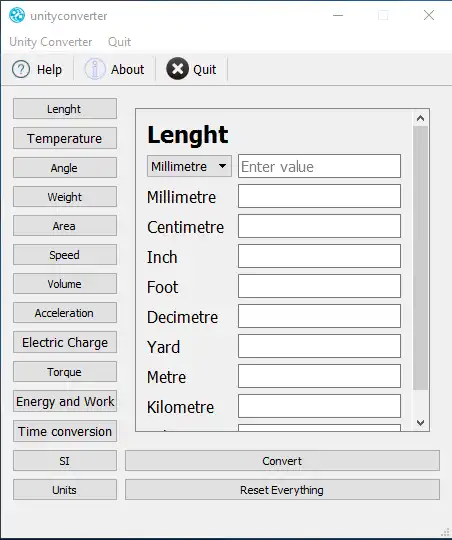
Task: Select the Torque category
Action: [65, 372]
